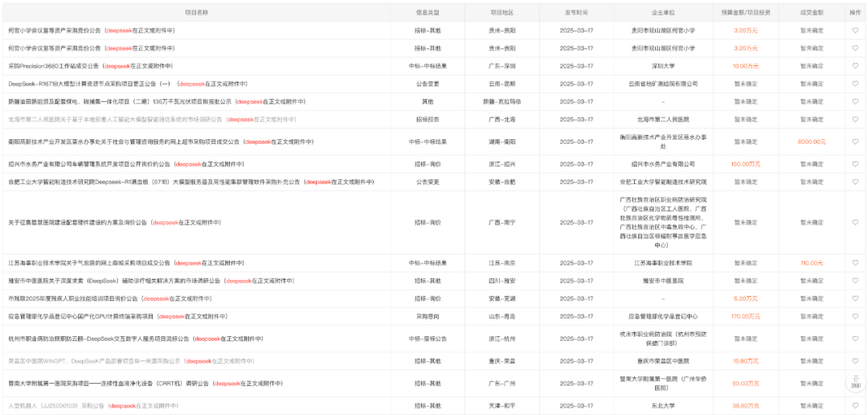Click heart icon in 江苏海事职业技术学院 row
This screenshot has height=415, width=868.
coord(854,263)
